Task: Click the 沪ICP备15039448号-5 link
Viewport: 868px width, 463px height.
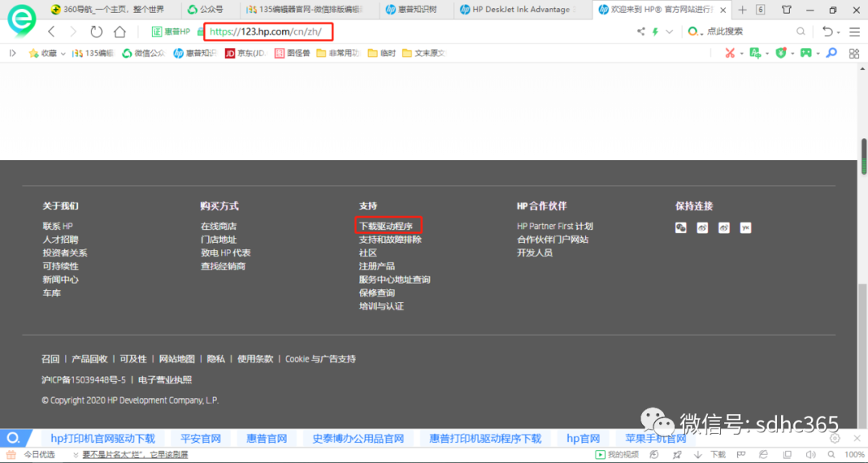Action: (84, 379)
